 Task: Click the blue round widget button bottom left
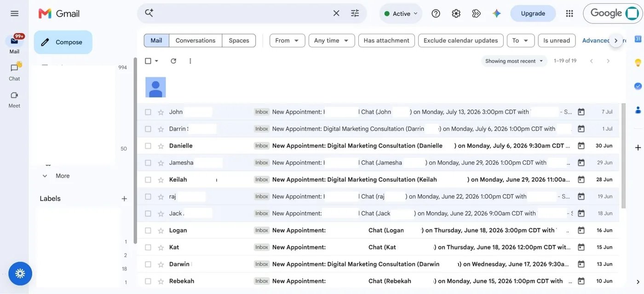[x=20, y=274]
